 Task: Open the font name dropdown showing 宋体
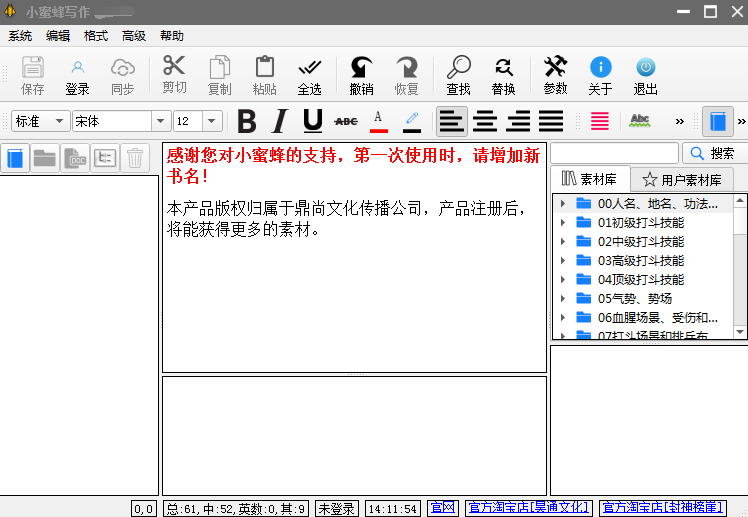[x=160, y=121]
